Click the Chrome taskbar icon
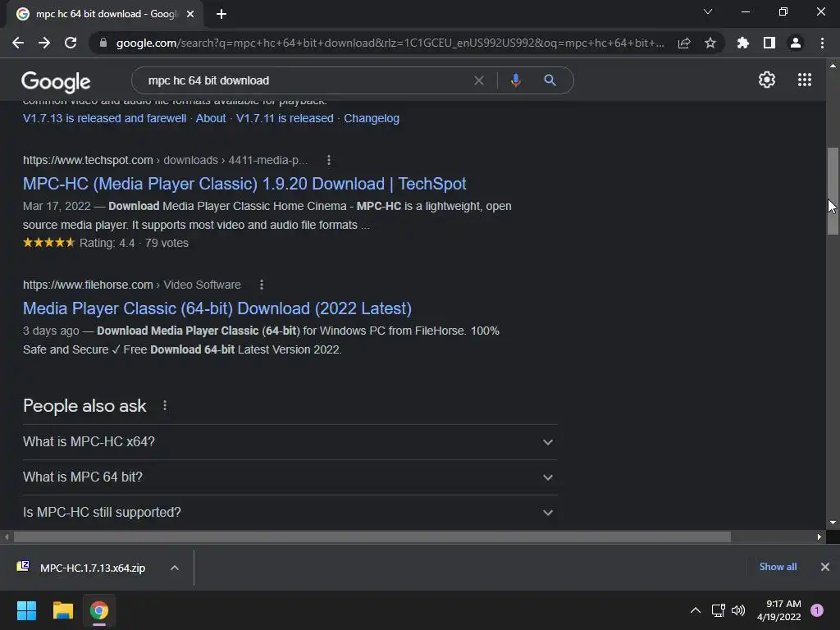 [99, 610]
